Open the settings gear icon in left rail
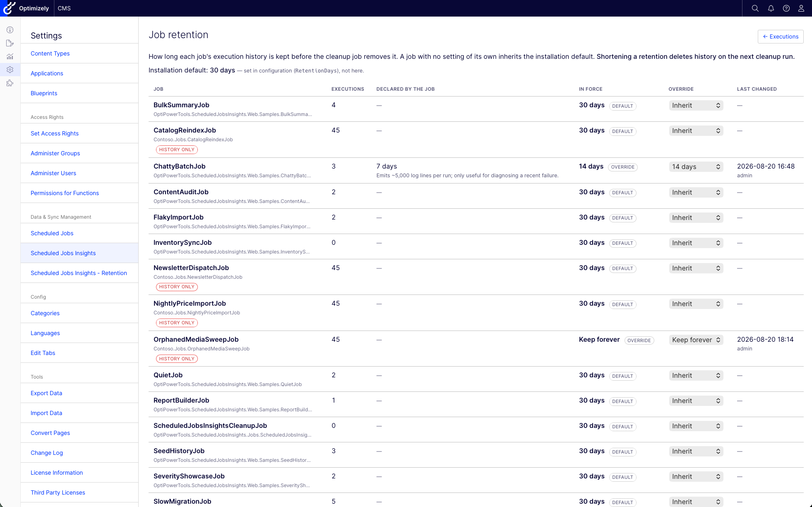812x507 pixels. [x=10, y=70]
